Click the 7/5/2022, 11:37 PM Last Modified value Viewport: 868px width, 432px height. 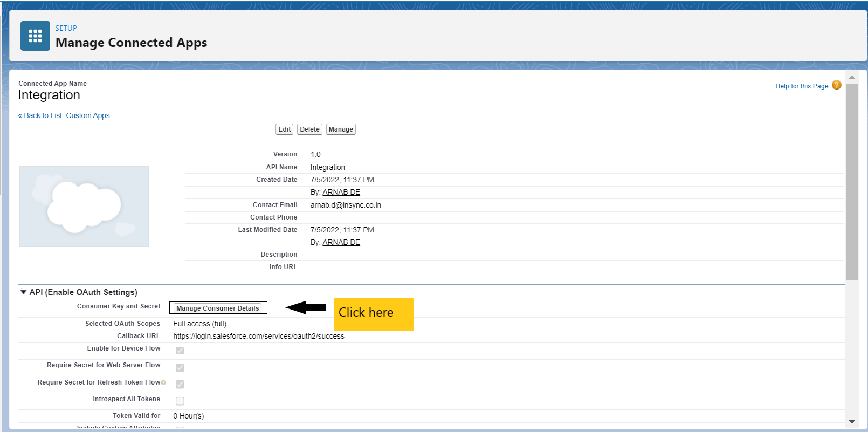pos(342,230)
